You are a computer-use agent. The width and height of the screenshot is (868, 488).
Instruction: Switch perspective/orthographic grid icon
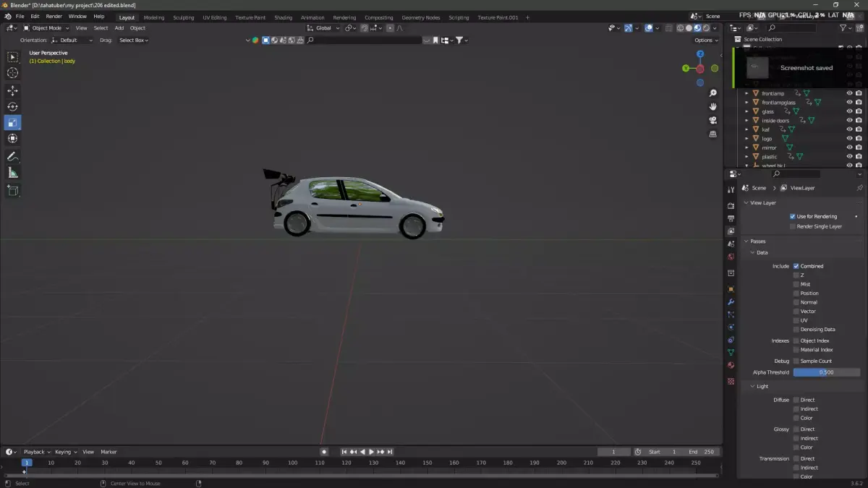pyautogui.click(x=712, y=134)
